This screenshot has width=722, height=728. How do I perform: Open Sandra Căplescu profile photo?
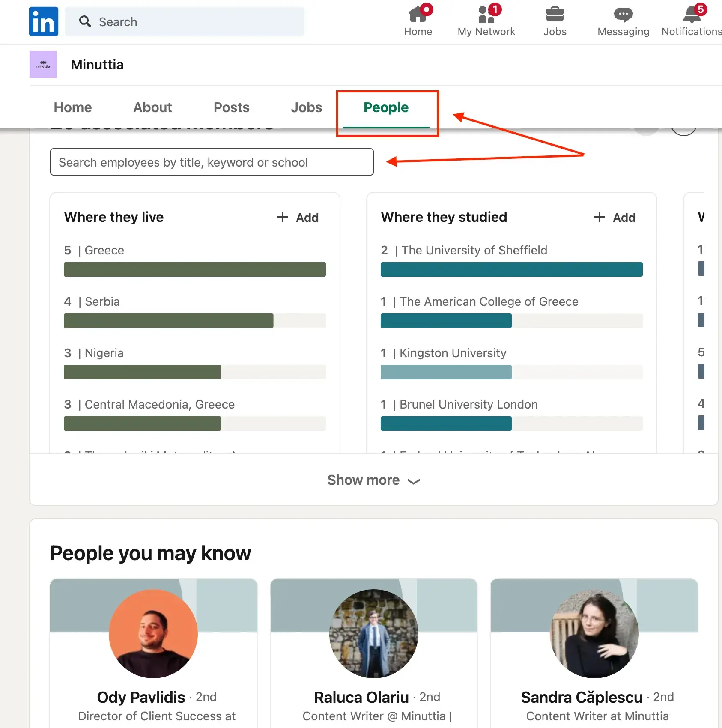tap(594, 634)
